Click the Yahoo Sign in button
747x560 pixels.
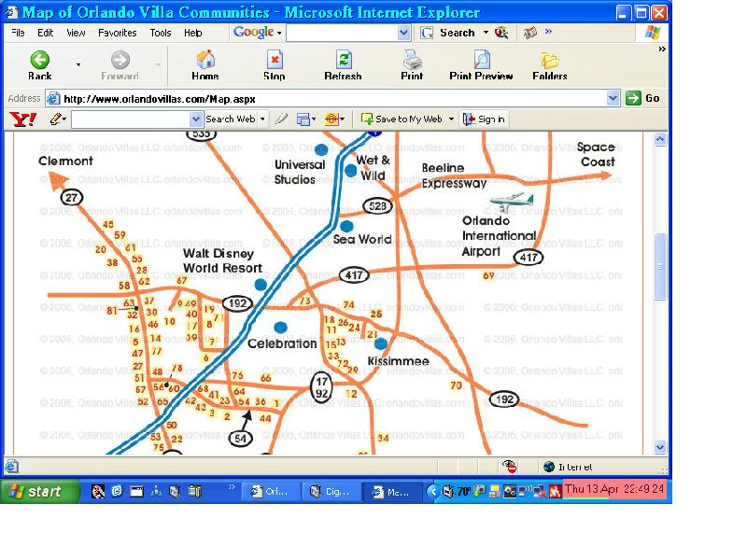[x=485, y=119]
